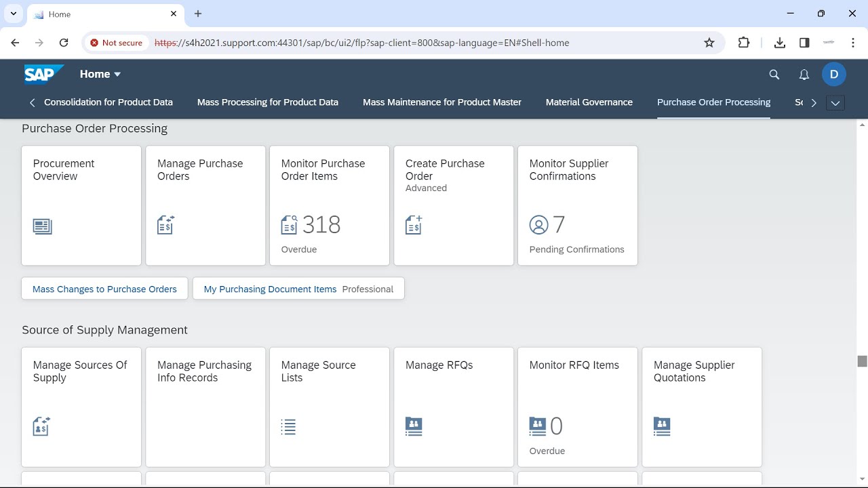Image resolution: width=868 pixels, height=488 pixels.
Task: Open My Purchasing Document Items link
Action: click(x=298, y=289)
